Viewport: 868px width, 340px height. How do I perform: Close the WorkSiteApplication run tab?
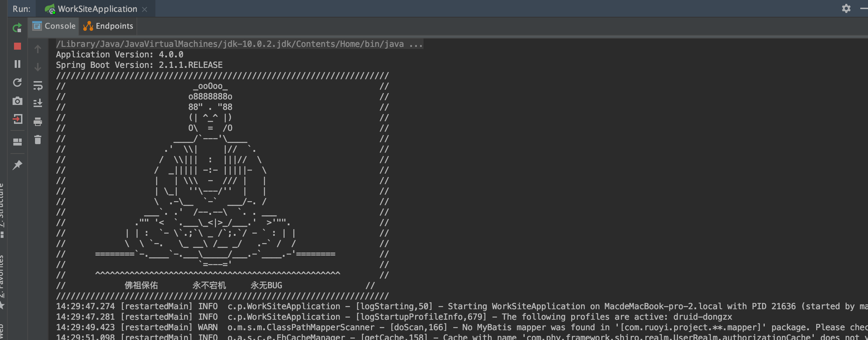(x=145, y=10)
